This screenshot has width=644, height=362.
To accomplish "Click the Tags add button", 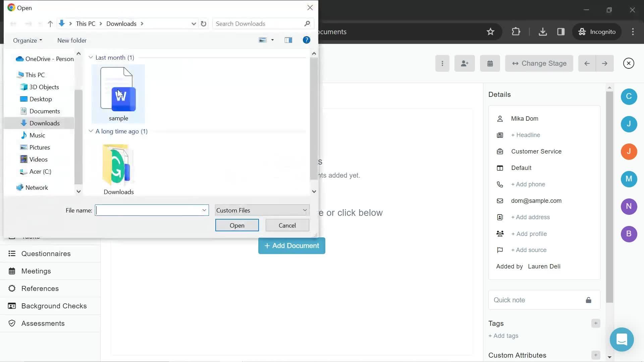I will point(596,323).
